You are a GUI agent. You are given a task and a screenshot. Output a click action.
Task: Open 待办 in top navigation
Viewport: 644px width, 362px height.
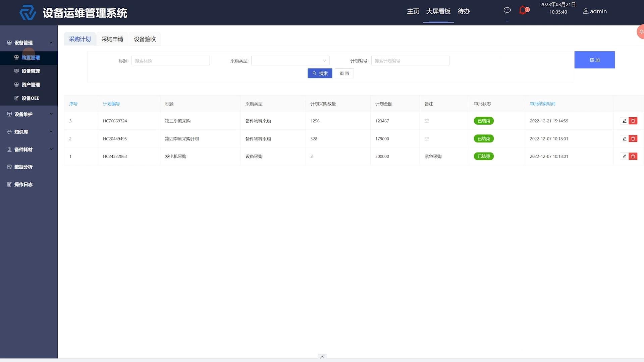pos(464,11)
